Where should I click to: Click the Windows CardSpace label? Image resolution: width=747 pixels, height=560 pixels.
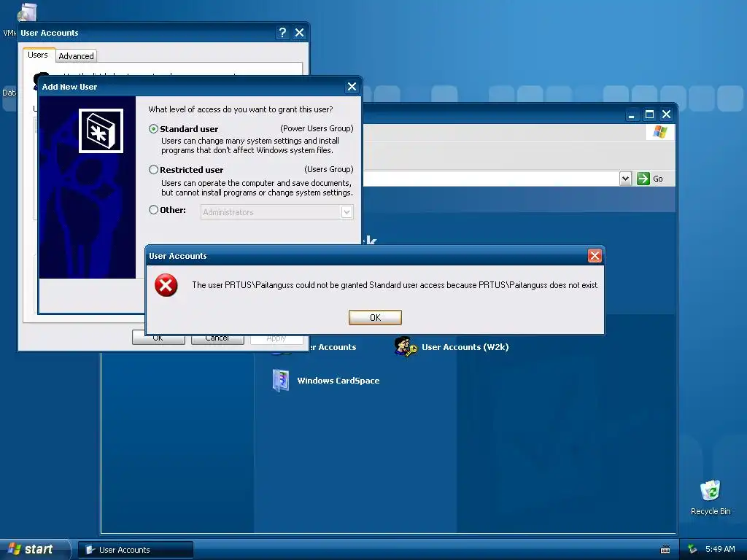338,381
